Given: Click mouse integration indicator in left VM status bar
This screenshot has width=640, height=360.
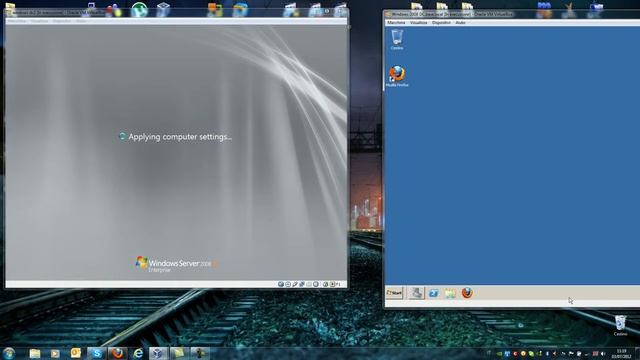Looking at the screenshot, I should [x=325, y=284].
